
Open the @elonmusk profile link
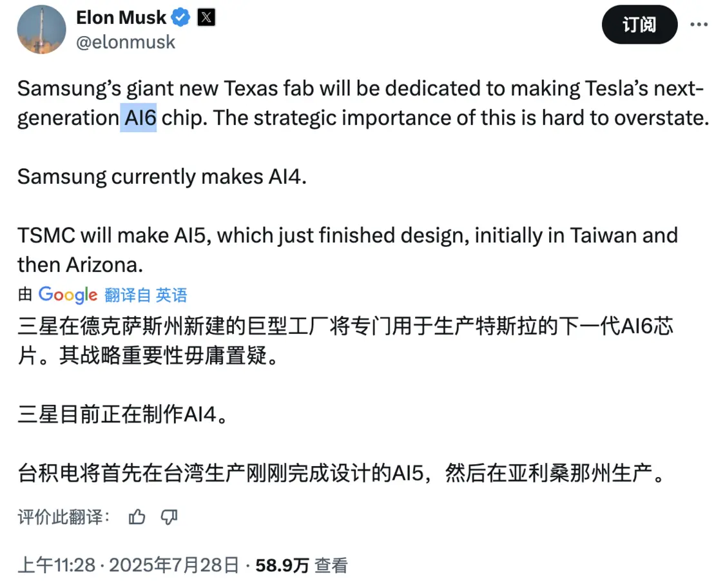124,42
